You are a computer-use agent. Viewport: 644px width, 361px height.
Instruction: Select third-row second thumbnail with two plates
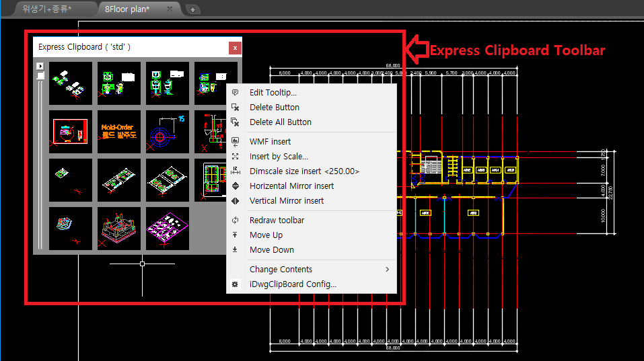119,180
